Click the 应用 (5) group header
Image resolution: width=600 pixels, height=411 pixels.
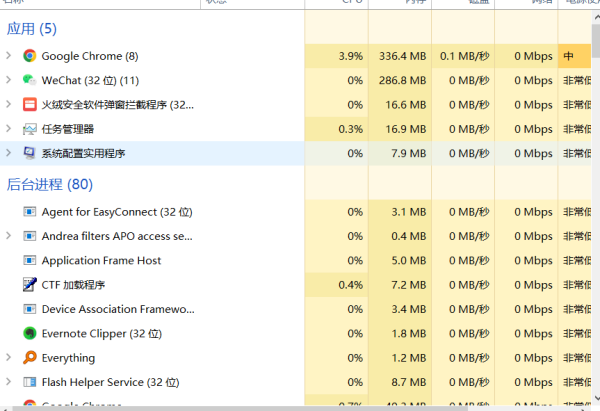click(32, 29)
